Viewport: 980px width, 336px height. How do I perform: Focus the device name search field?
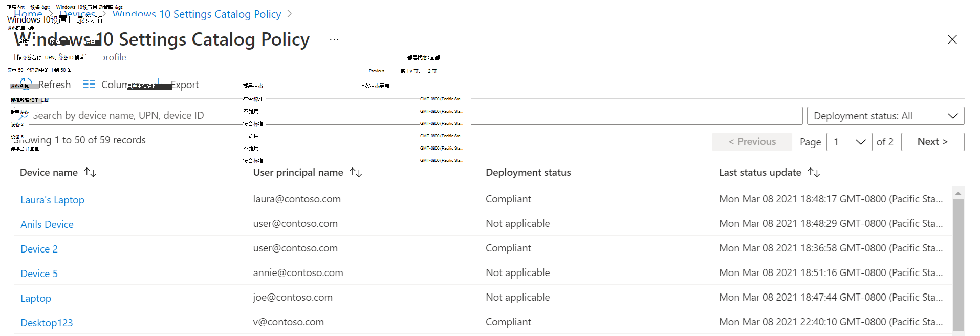click(x=409, y=116)
